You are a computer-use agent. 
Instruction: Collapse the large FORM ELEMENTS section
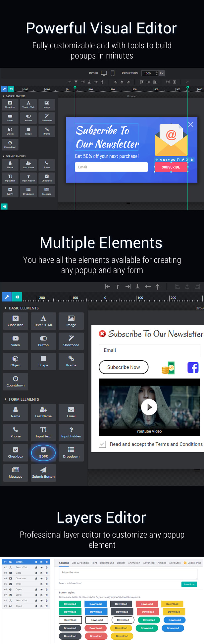[22, 399]
